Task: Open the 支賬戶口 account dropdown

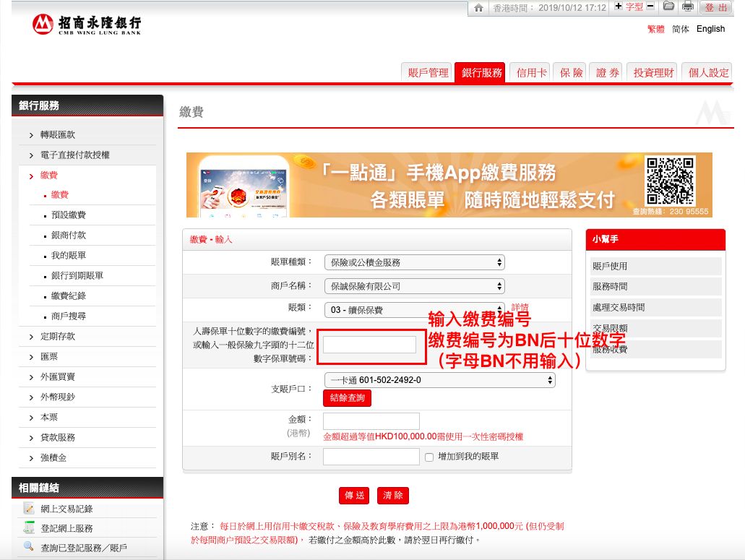Action: tap(439, 380)
